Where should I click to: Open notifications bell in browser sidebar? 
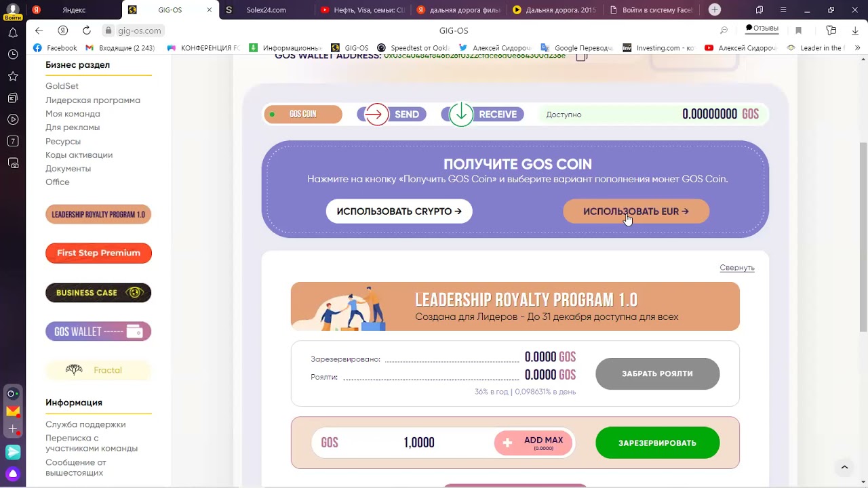click(13, 33)
